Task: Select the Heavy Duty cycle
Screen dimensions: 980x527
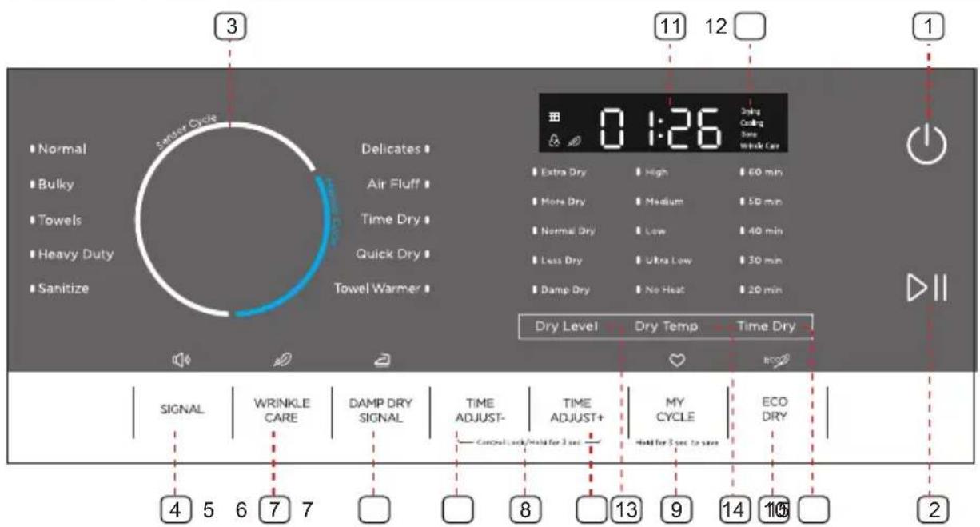Action: click(x=71, y=254)
